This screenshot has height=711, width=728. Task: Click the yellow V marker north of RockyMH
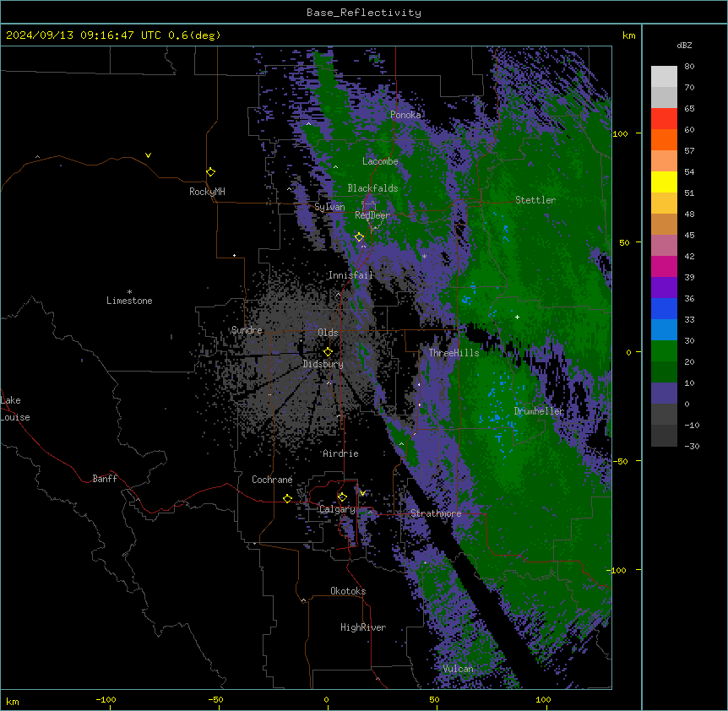point(148,155)
